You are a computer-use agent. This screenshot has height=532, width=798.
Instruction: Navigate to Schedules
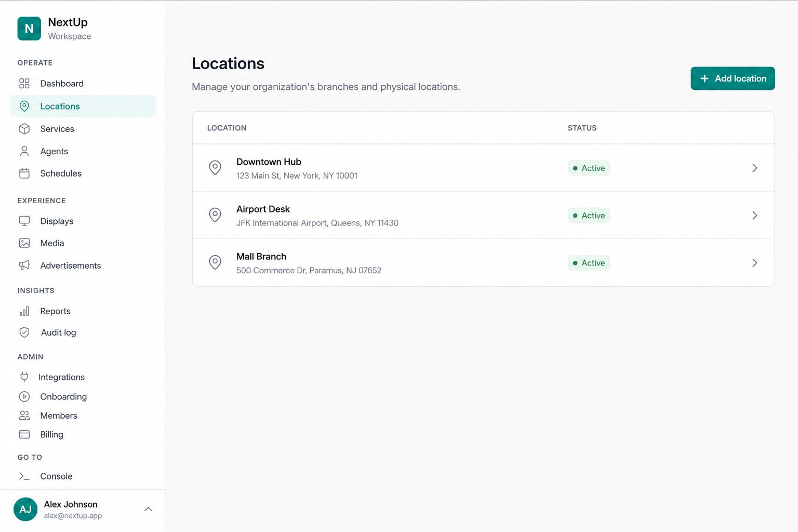click(83, 174)
